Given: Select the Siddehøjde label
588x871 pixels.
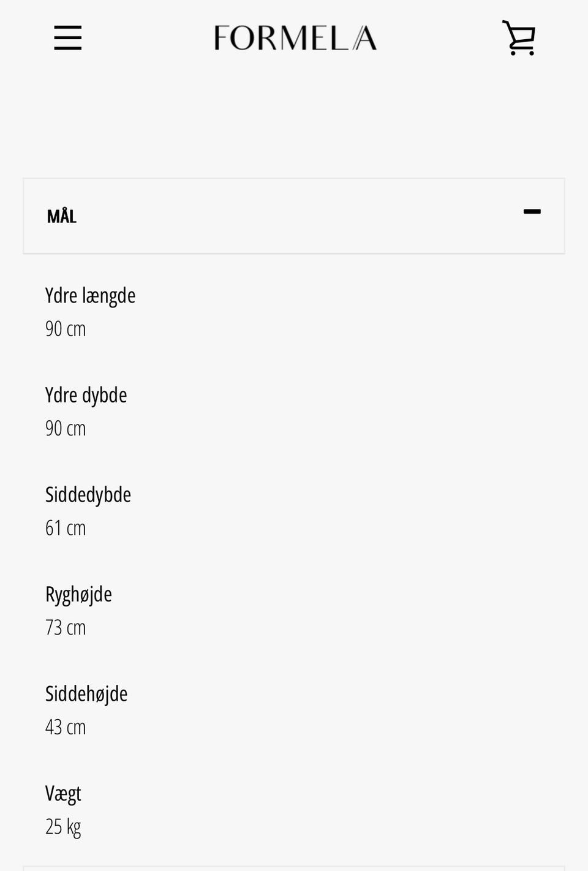Looking at the screenshot, I should 86,694.
